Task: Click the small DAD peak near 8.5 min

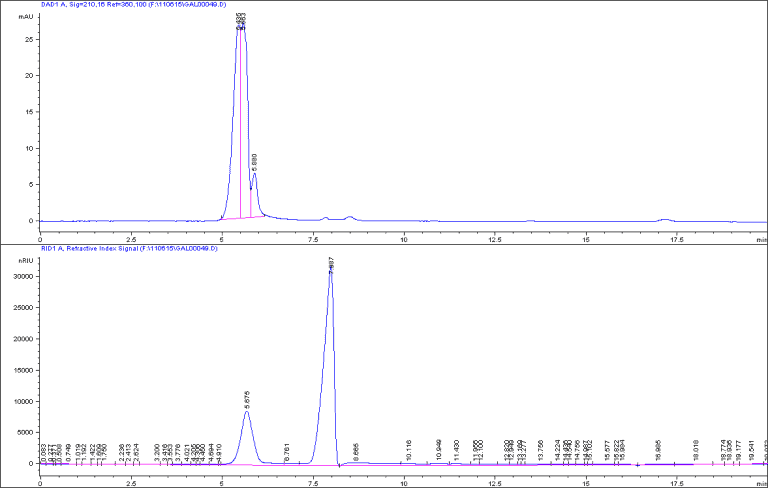Action: click(349, 216)
